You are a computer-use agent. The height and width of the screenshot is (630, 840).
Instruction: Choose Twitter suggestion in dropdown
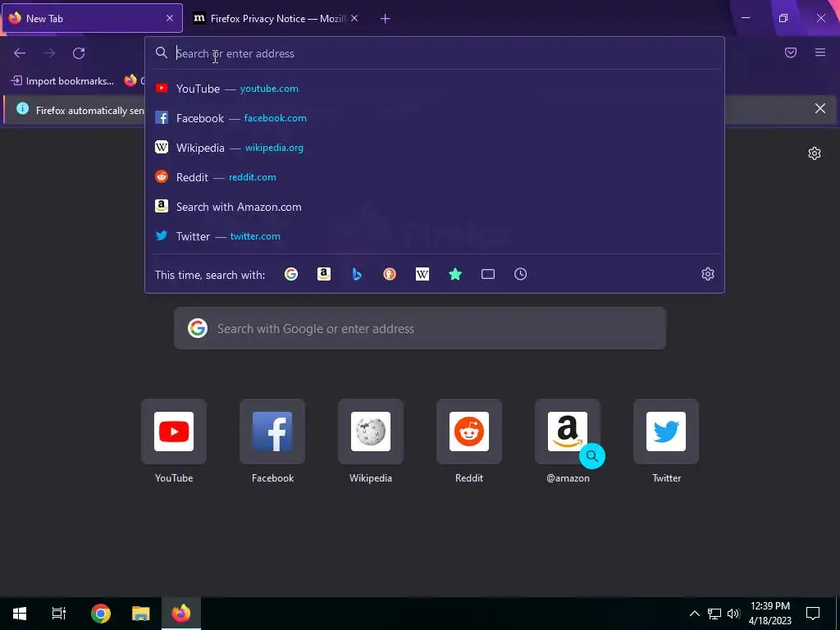[435, 236]
